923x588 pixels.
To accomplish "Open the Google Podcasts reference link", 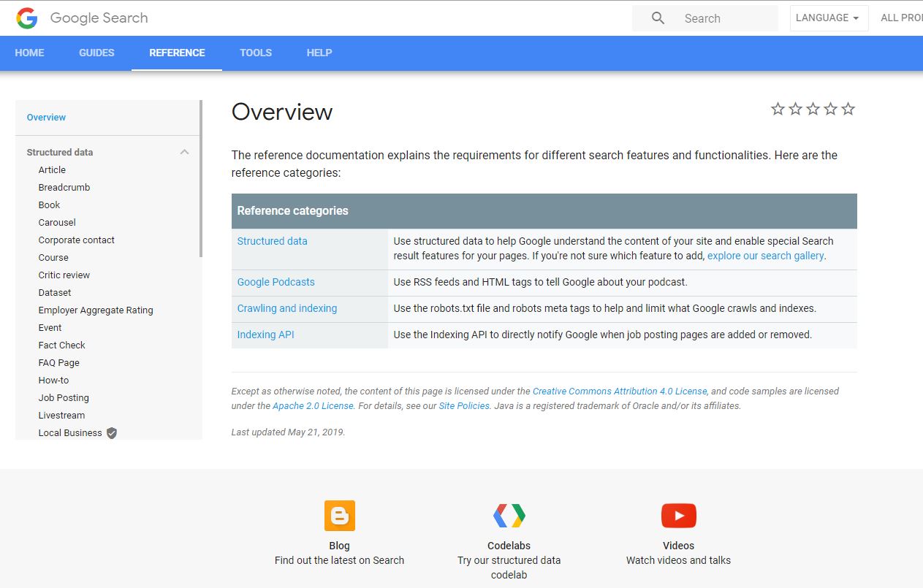I will [x=276, y=282].
